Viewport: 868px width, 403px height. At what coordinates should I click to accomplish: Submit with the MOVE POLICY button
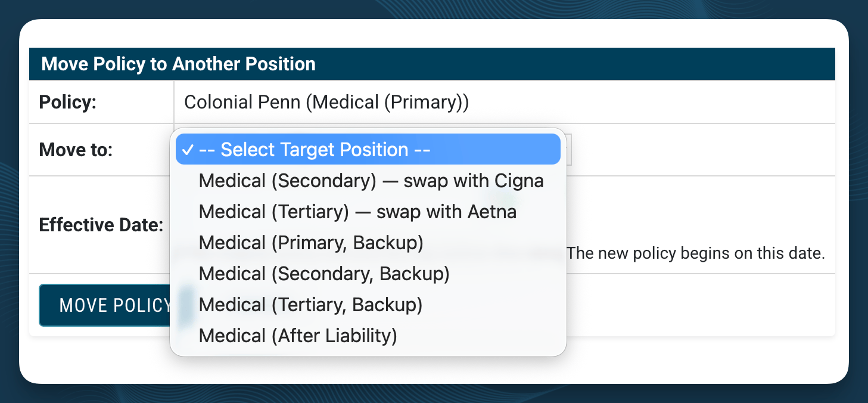[x=105, y=305]
